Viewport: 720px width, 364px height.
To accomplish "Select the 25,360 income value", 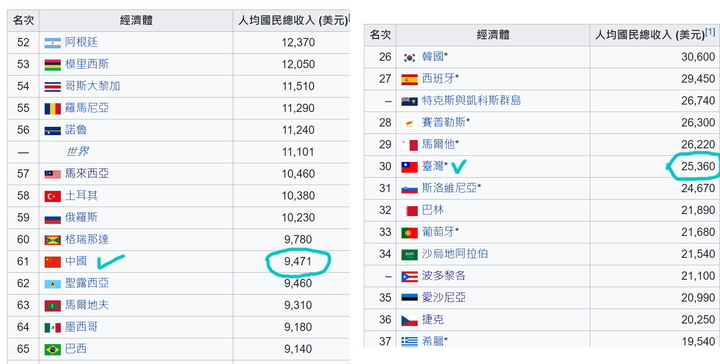I will 698,166.
